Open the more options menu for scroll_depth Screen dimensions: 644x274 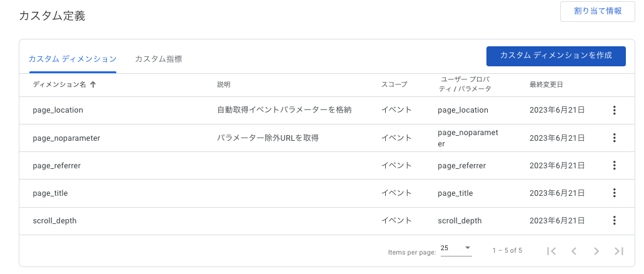point(614,220)
